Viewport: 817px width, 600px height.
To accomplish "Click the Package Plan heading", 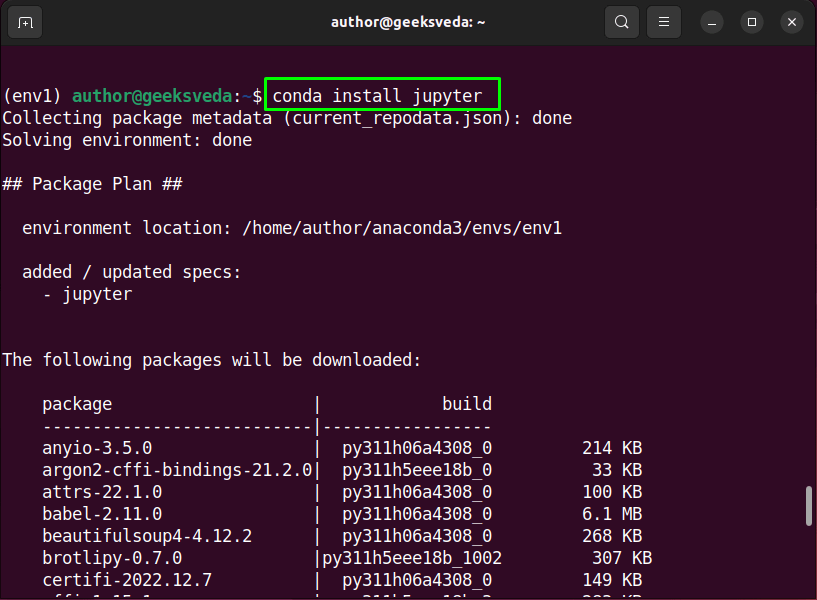I will 96,183.
